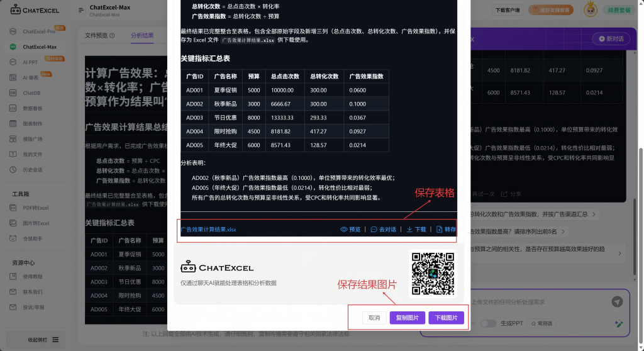The width and height of the screenshot is (644, 351).
Task: Expand the 预算之间的相关性 suggestion chevron
Action: point(619,253)
